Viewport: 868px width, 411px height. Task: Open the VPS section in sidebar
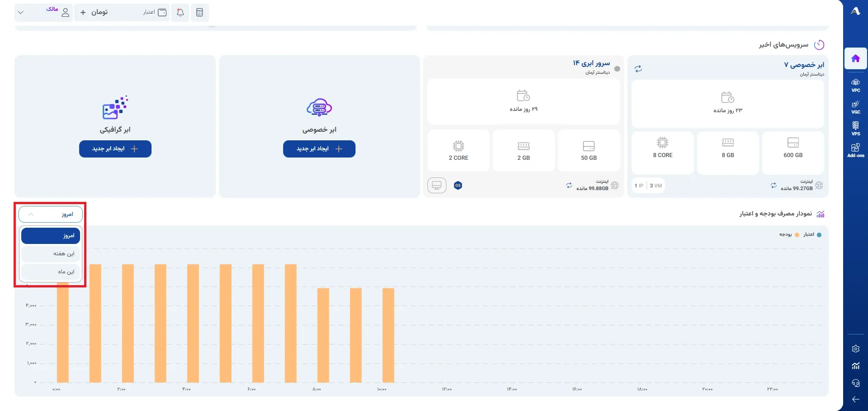pos(855,129)
